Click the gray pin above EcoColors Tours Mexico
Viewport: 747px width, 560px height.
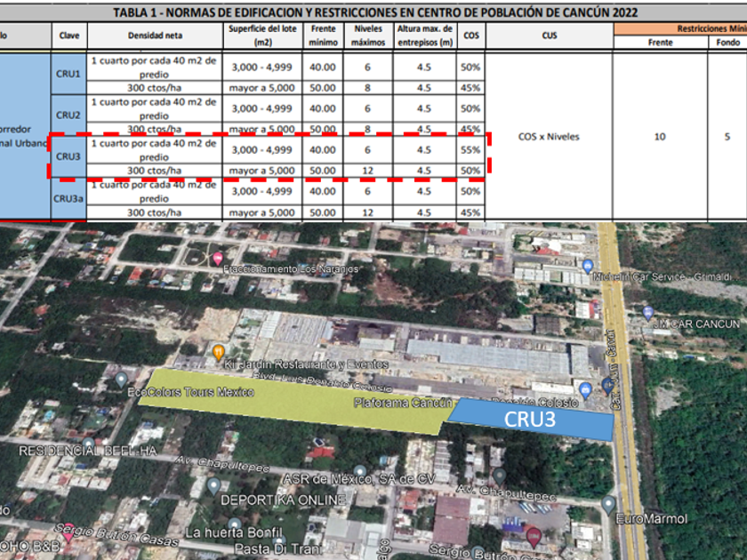pos(121,380)
